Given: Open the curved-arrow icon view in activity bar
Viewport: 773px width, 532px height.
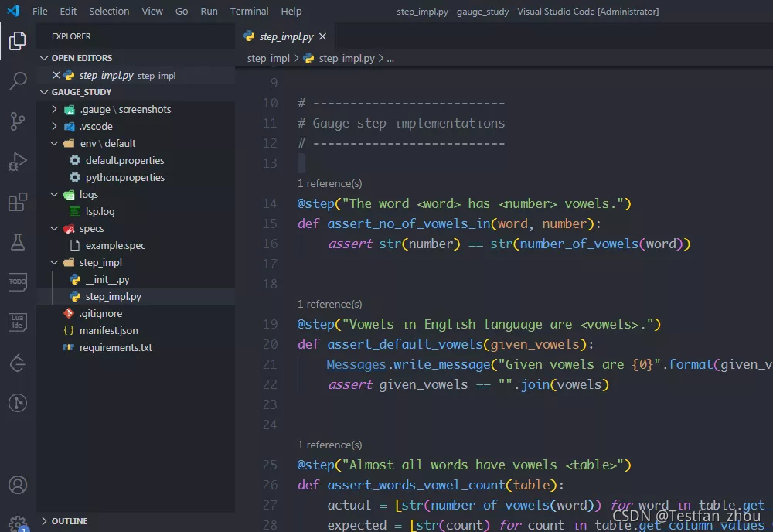Looking at the screenshot, I should click(x=17, y=363).
